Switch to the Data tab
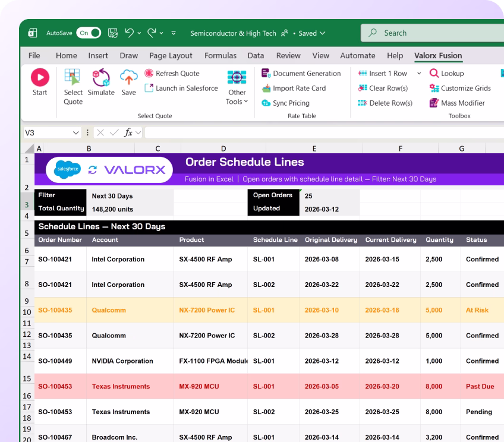The width and height of the screenshot is (504, 442). pyautogui.click(x=256, y=56)
